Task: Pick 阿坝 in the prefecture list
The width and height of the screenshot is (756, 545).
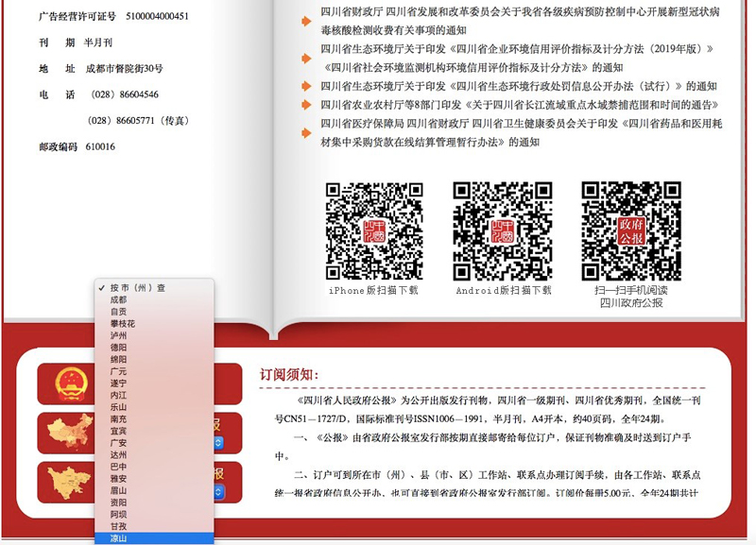Action: point(154,514)
